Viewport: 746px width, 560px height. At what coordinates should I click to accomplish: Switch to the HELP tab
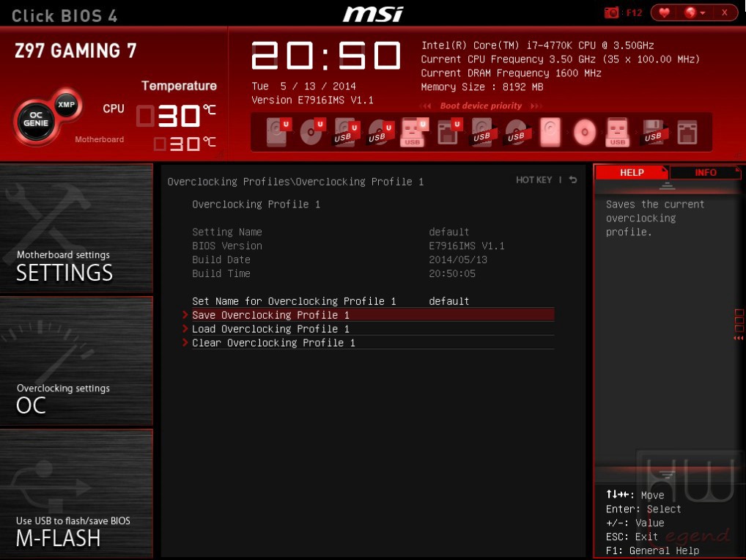[632, 173]
